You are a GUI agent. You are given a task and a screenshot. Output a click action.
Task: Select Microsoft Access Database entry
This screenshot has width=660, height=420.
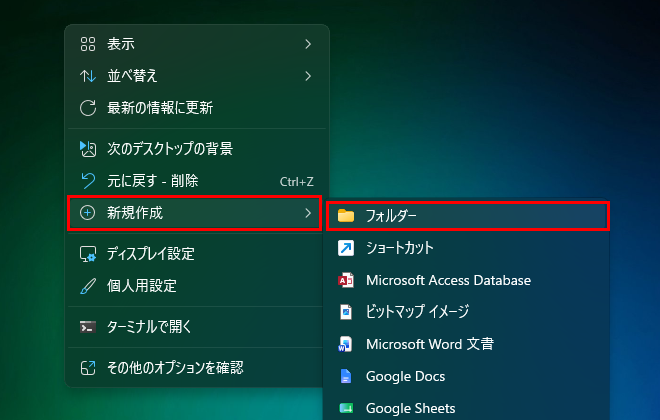pyautogui.click(x=468, y=280)
